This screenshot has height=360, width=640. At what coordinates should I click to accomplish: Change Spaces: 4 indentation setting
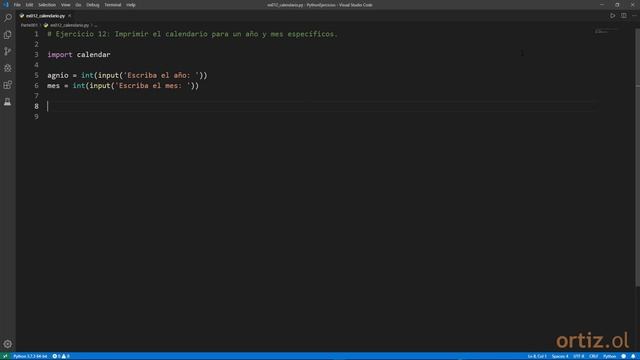560,356
